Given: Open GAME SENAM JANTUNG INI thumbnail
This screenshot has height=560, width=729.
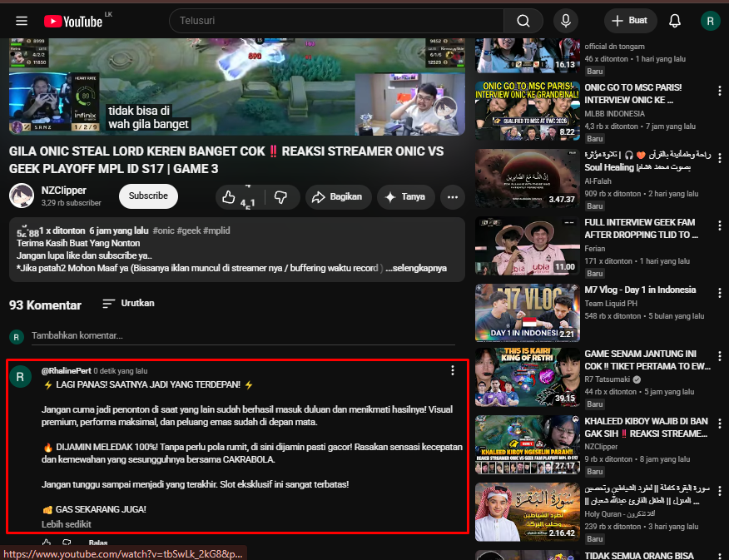Looking at the screenshot, I should 528,377.
